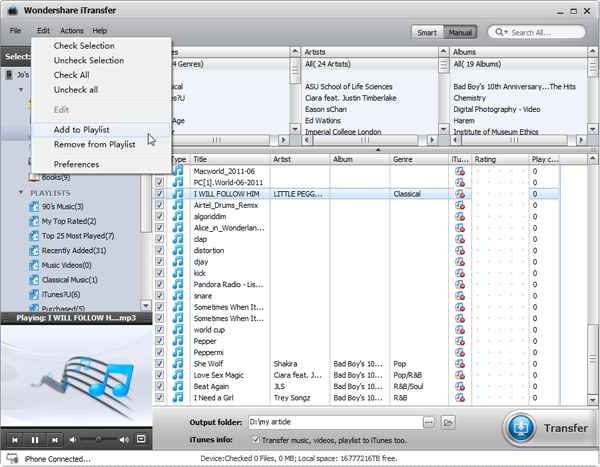Click track list scroll down arrow

pos(592,400)
